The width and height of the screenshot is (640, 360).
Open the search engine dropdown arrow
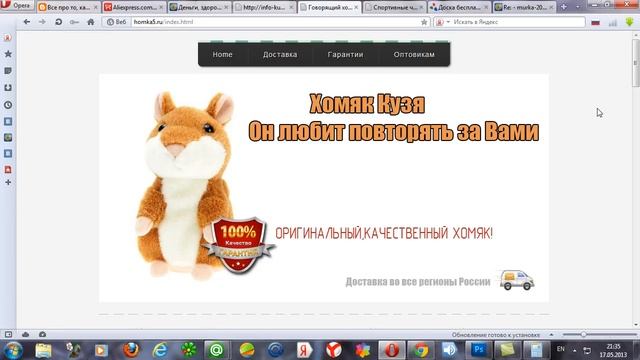coord(448,22)
